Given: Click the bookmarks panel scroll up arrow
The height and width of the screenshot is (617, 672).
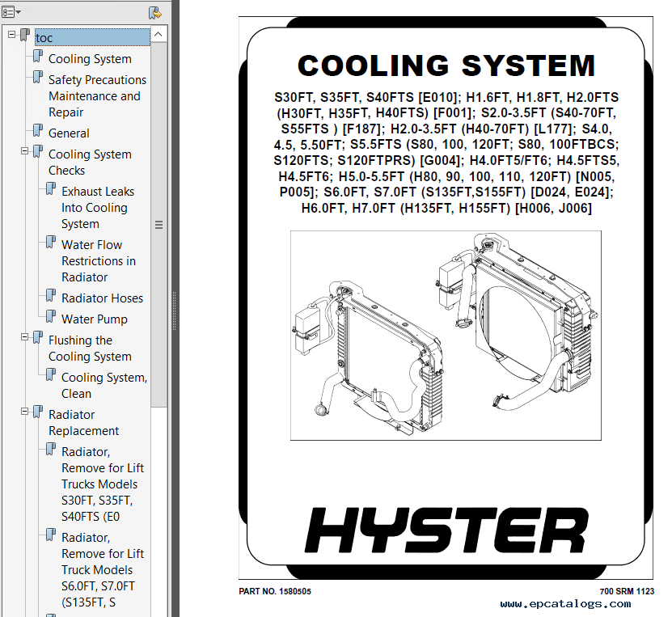Looking at the screenshot, I should tap(158, 34).
